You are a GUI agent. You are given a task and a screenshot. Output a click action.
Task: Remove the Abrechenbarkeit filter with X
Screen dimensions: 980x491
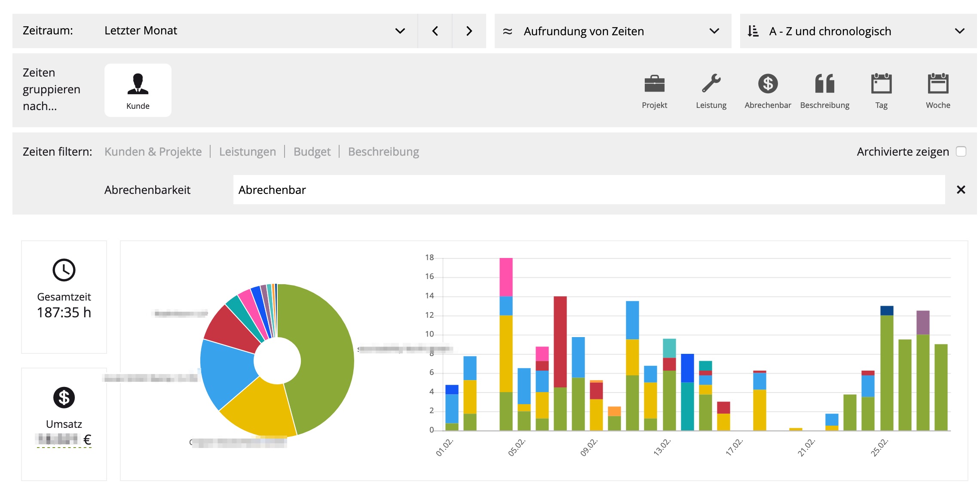coord(961,190)
